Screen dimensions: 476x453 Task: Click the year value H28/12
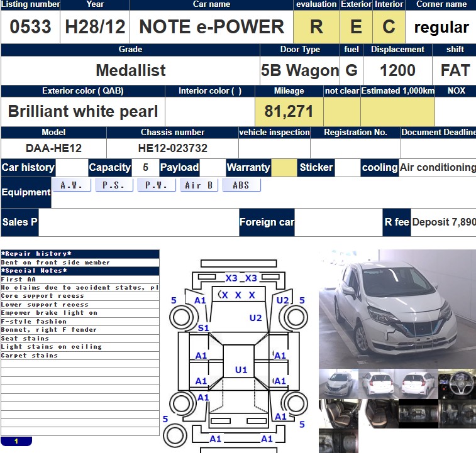pyautogui.click(x=95, y=26)
